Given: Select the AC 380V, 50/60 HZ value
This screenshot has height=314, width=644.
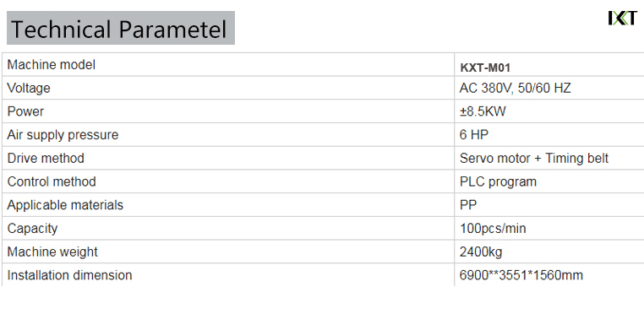Looking at the screenshot, I should 515,89.
